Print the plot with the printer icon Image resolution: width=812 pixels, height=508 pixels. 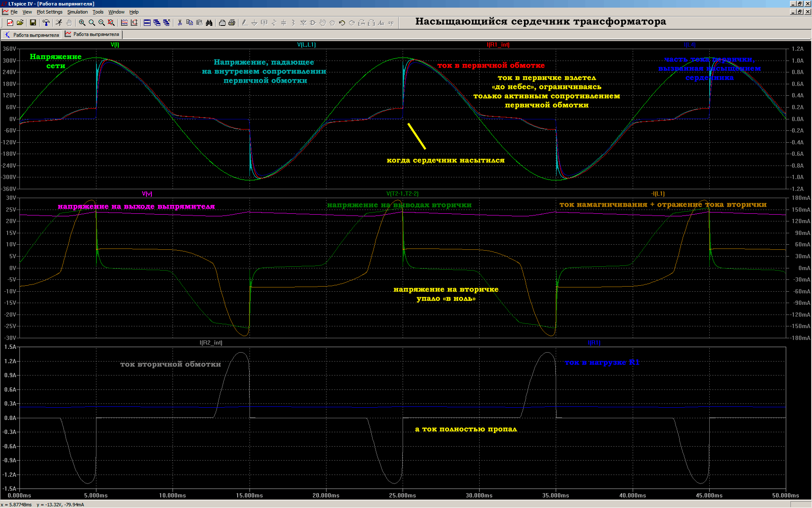232,23
